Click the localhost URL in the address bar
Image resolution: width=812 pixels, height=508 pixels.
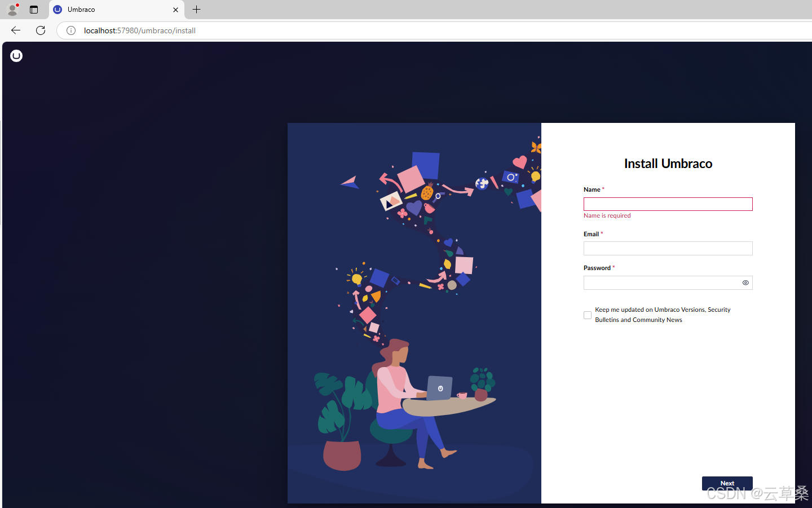(x=140, y=30)
